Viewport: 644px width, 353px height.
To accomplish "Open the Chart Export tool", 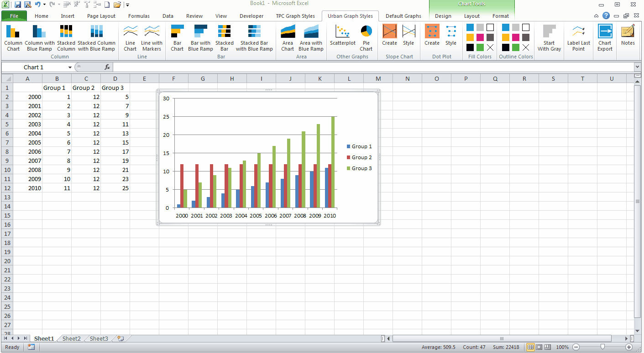I will 605,38.
